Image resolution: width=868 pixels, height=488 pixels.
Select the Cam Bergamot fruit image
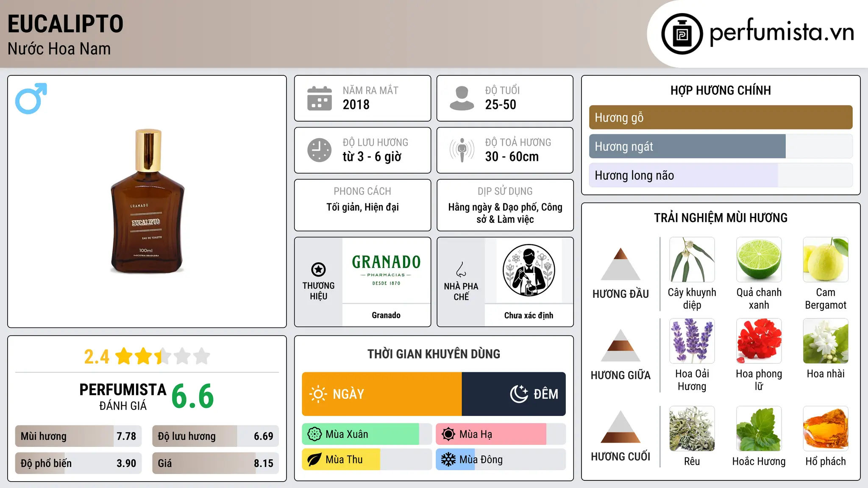coord(826,260)
